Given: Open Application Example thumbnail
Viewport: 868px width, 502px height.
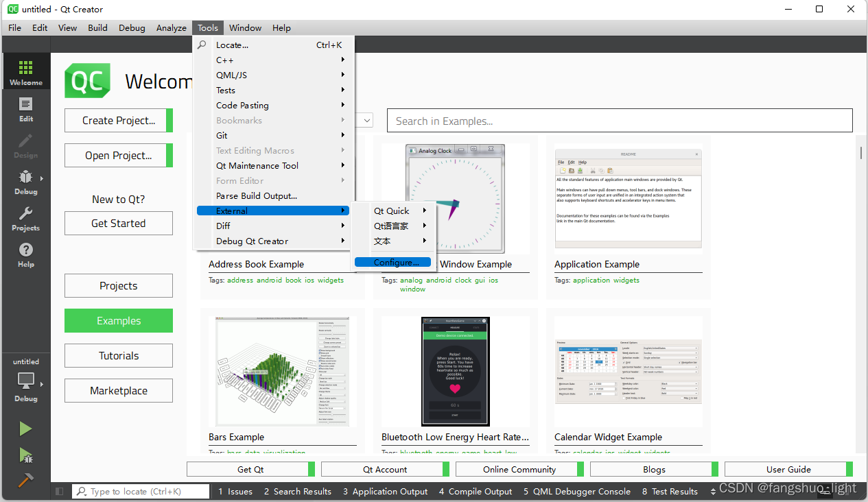Looking at the screenshot, I should point(628,199).
